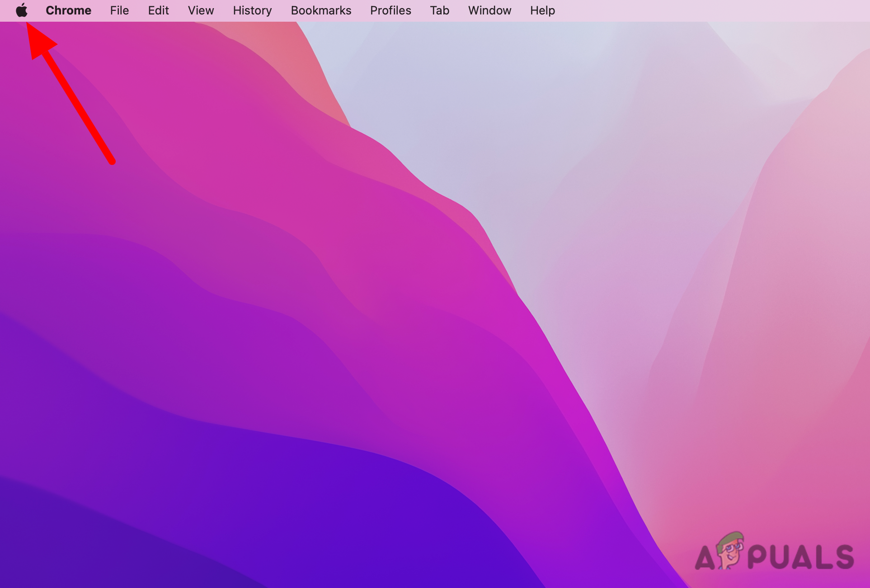This screenshot has width=870, height=588.
Task: Click the Apple logo the red arrow points to
Action: point(22,10)
